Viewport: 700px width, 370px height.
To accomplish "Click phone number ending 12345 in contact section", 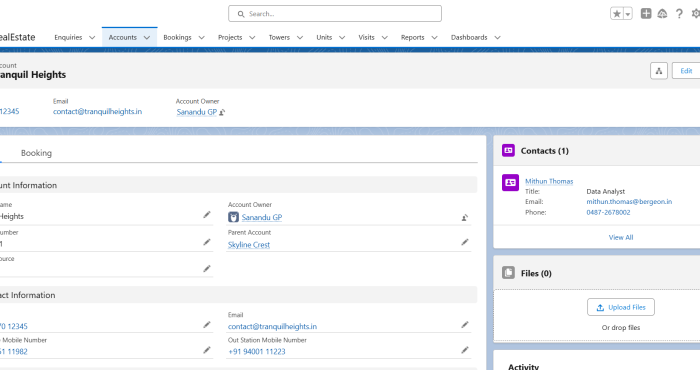I will [x=14, y=327].
